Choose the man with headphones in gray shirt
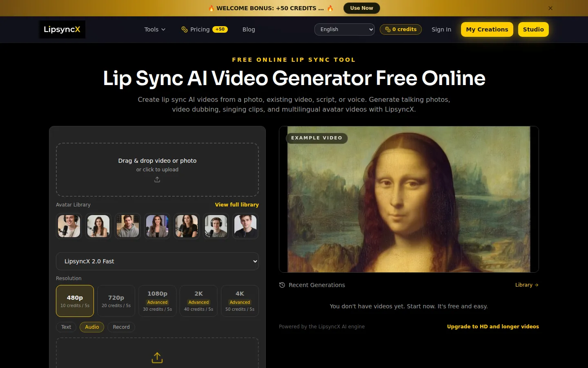The width and height of the screenshot is (588, 368). pos(216,226)
